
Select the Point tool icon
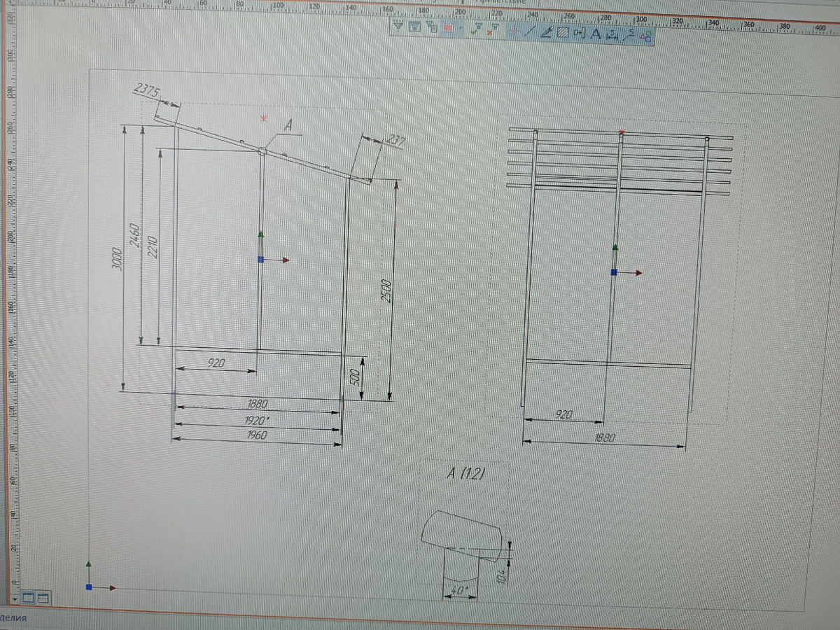point(514,30)
